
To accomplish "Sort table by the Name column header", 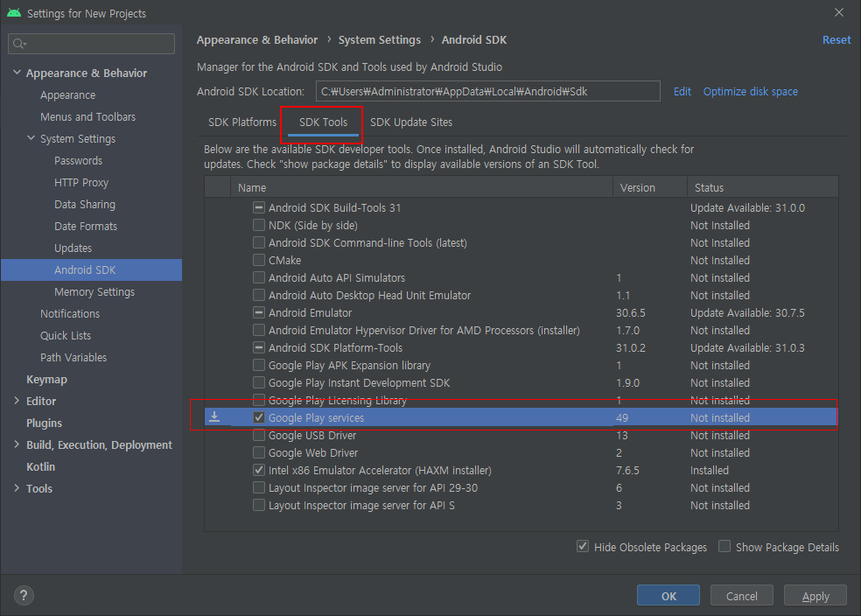I will (421, 187).
